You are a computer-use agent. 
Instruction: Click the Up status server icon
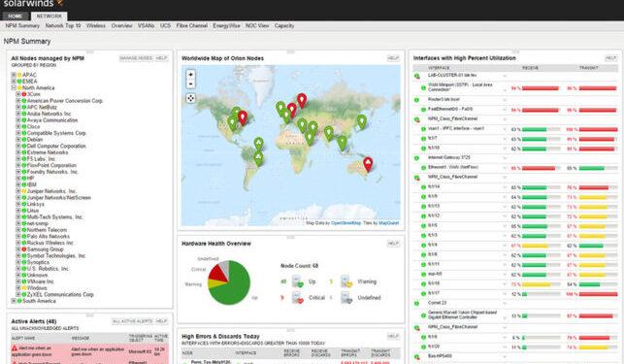[298, 281]
